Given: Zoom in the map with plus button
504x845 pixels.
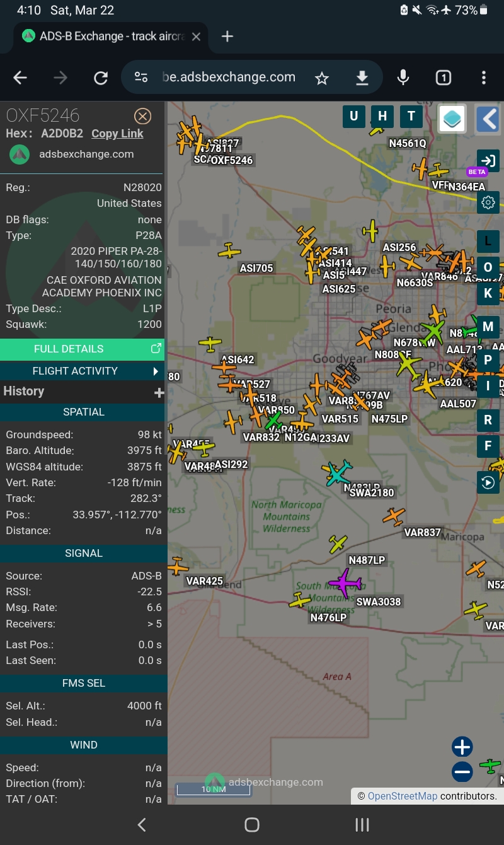Looking at the screenshot, I should 462,747.
